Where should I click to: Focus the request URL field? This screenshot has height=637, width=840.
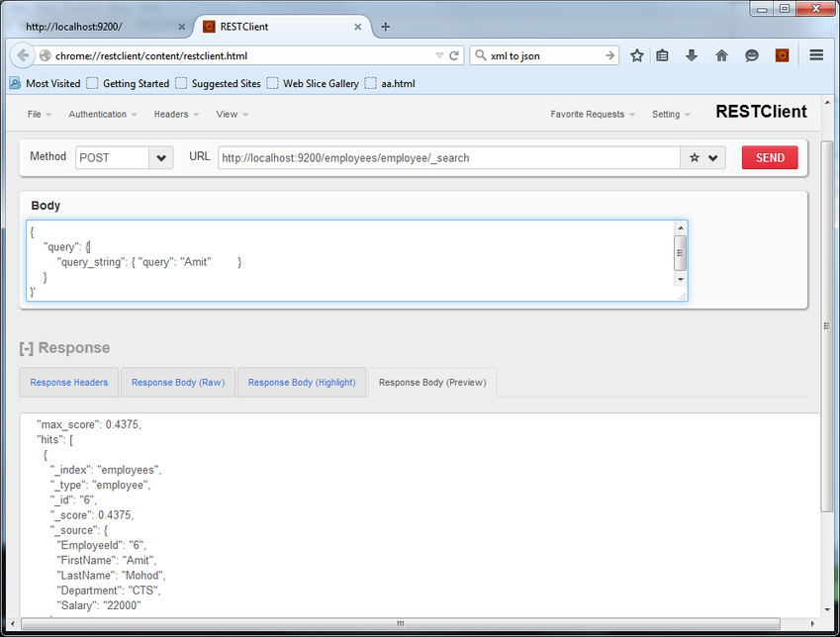[449, 158]
